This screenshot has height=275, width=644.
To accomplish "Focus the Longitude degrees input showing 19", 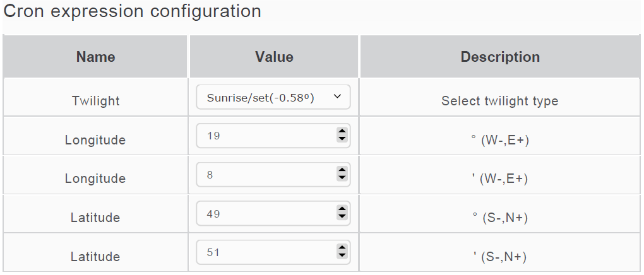I will (x=265, y=136).
